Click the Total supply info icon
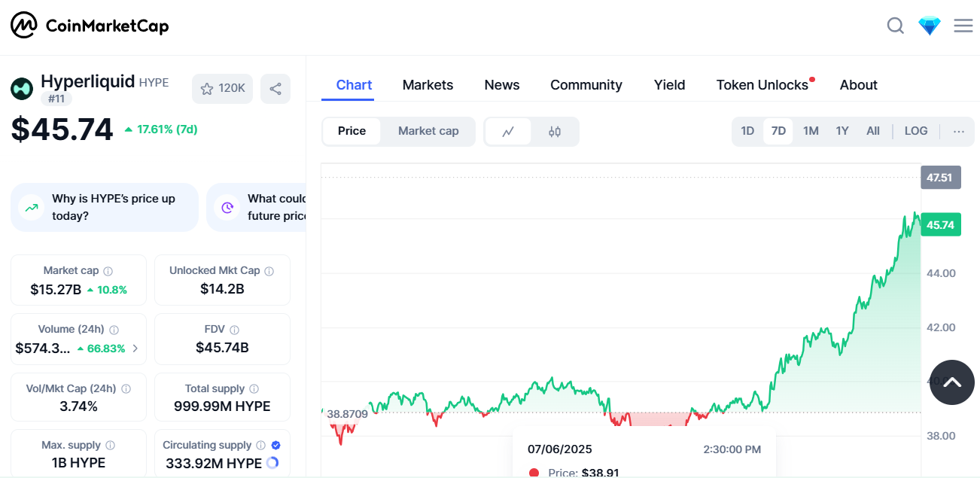 coord(254,389)
